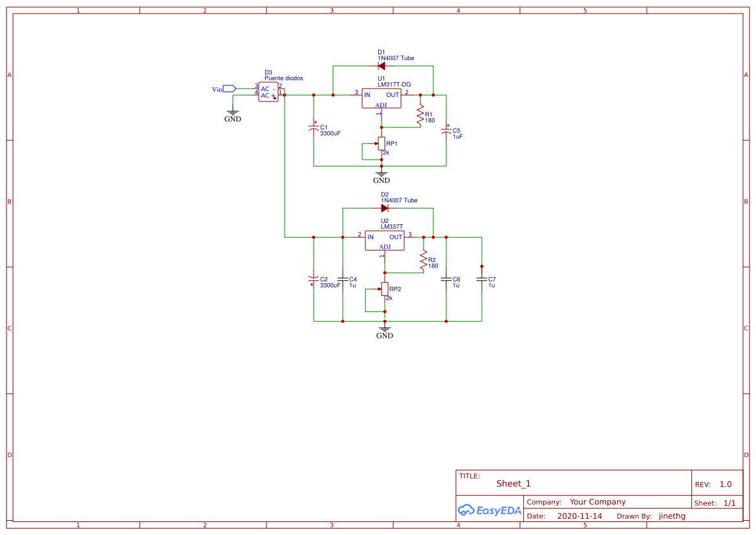This screenshot has width=756, height=535.
Task: Click the '180' value of R2
Action: tap(433, 266)
